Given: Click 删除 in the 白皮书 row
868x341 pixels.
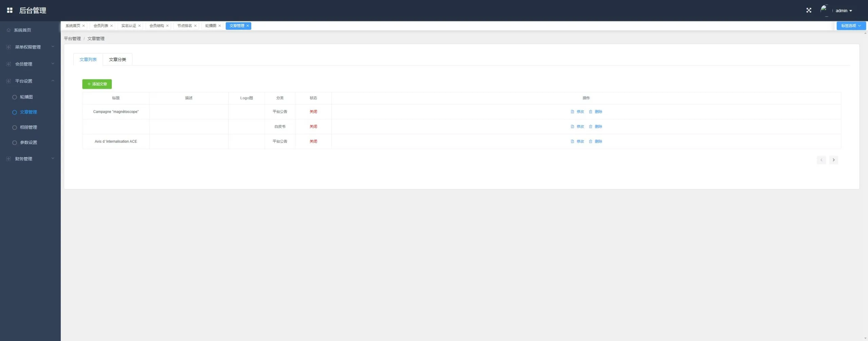Looking at the screenshot, I should (595, 127).
